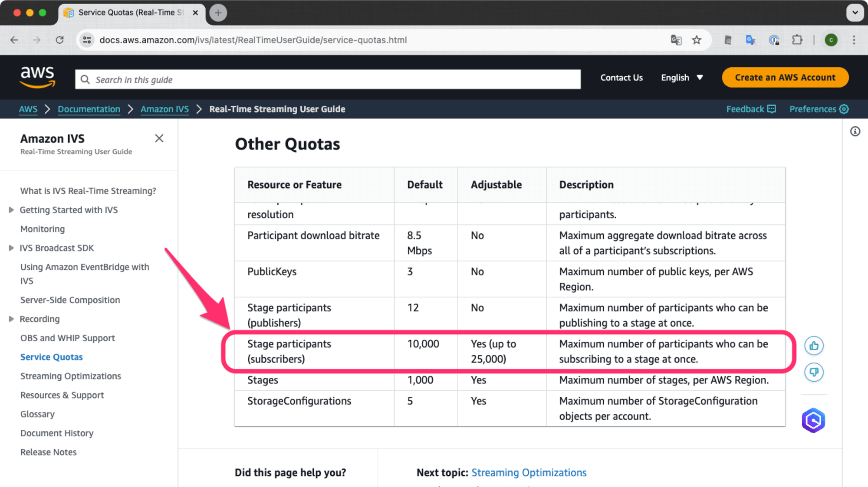
Task: Open Using Amazon EventBridge with IVS
Action: (x=85, y=274)
